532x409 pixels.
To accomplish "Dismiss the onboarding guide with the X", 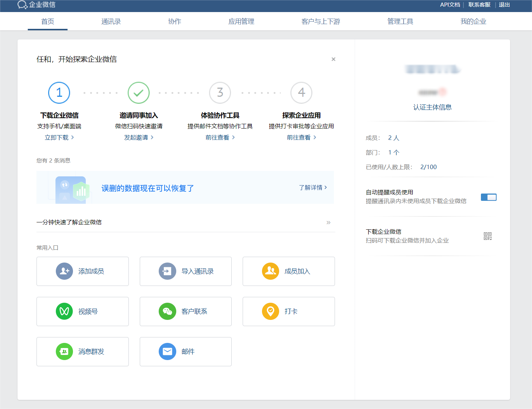I will 333,59.
